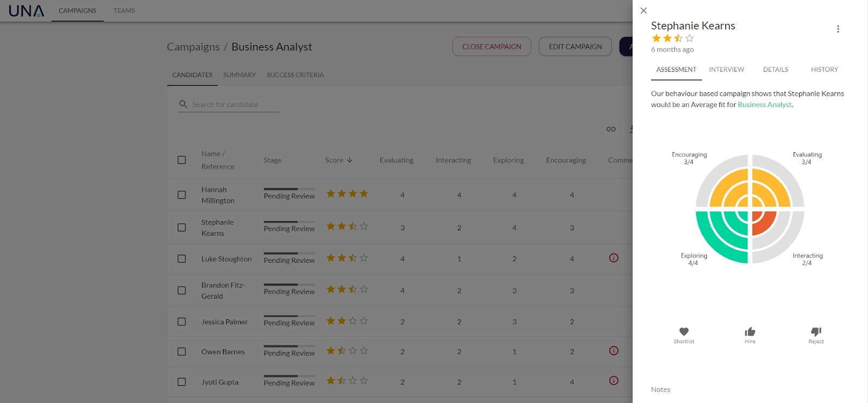Click Jessica Palmer's star score
Viewport: 868px width, 403px height.
347,321
